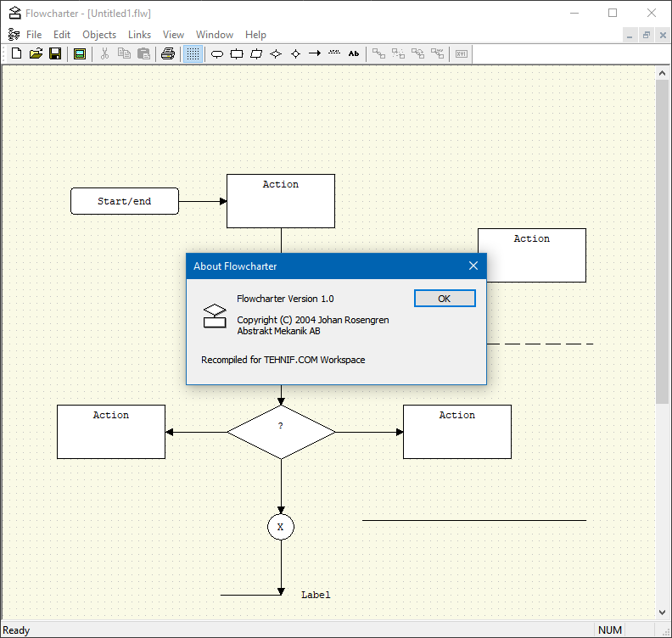Select the Label text on canvas

click(316, 595)
